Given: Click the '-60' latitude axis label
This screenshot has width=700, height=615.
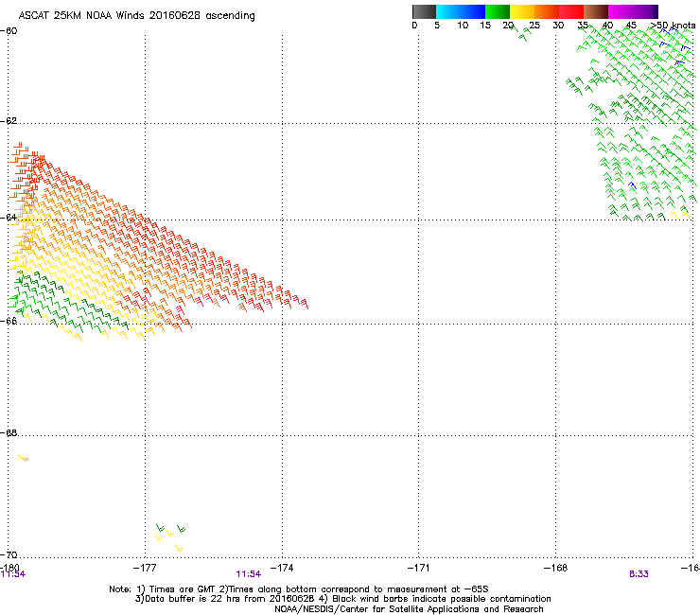Looking at the screenshot, I should [9, 31].
